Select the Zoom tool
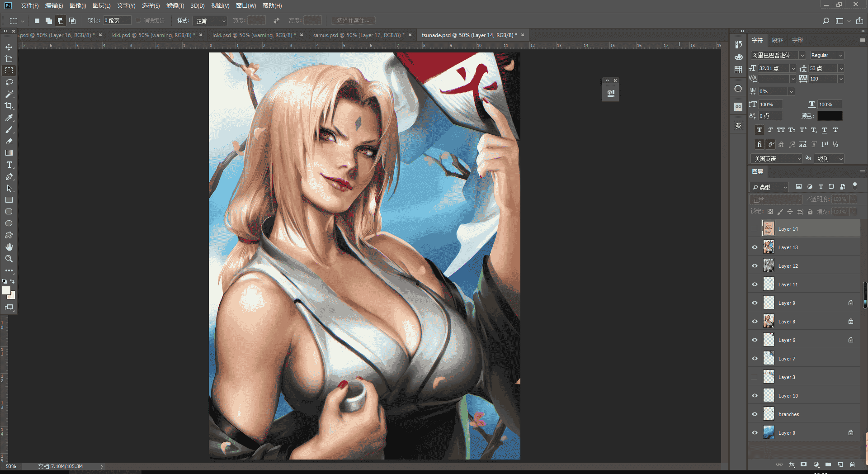This screenshot has width=868, height=474. [x=9, y=259]
